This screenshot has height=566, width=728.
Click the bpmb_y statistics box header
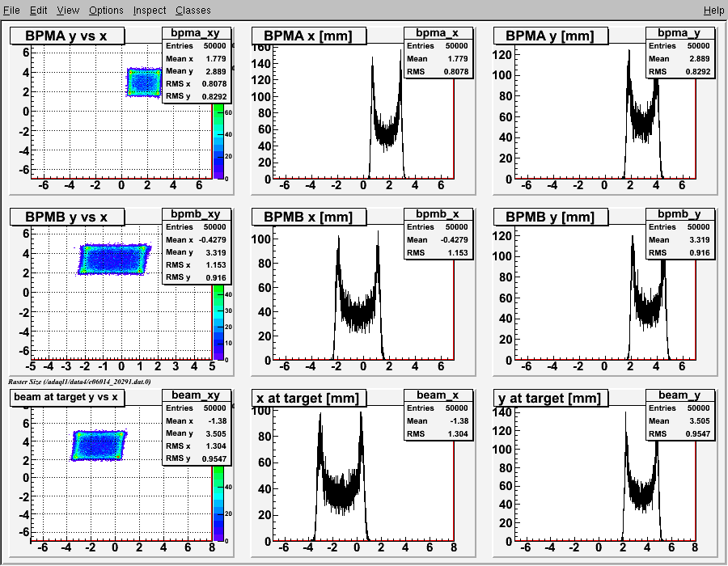tap(680, 214)
